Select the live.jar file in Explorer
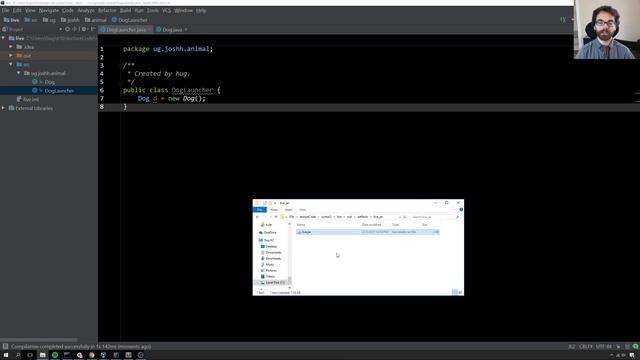 tap(368, 232)
